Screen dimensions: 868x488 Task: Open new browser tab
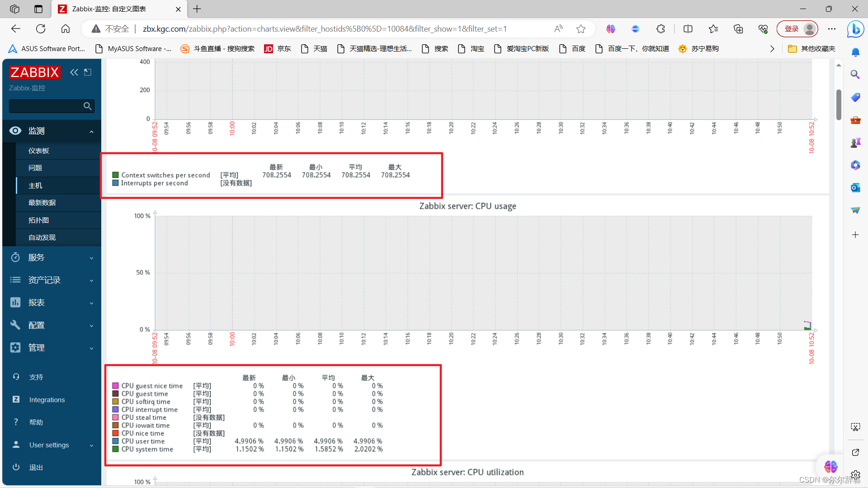(x=197, y=9)
